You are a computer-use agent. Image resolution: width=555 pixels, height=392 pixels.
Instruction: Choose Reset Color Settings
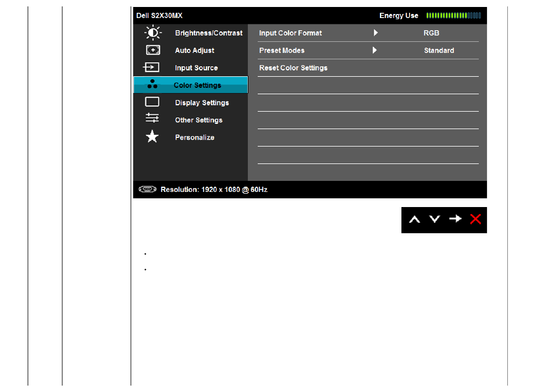point(293,67)
